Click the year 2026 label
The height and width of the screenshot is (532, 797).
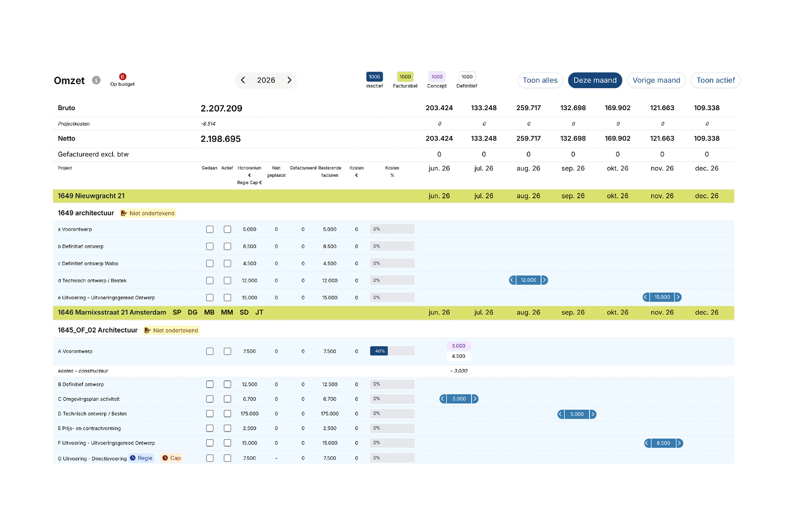point(266,80)
